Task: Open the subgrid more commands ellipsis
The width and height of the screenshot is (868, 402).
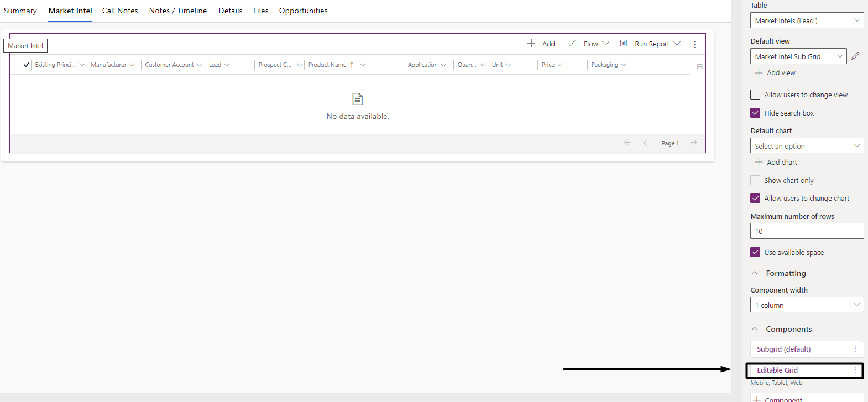Action: [695, 44]
